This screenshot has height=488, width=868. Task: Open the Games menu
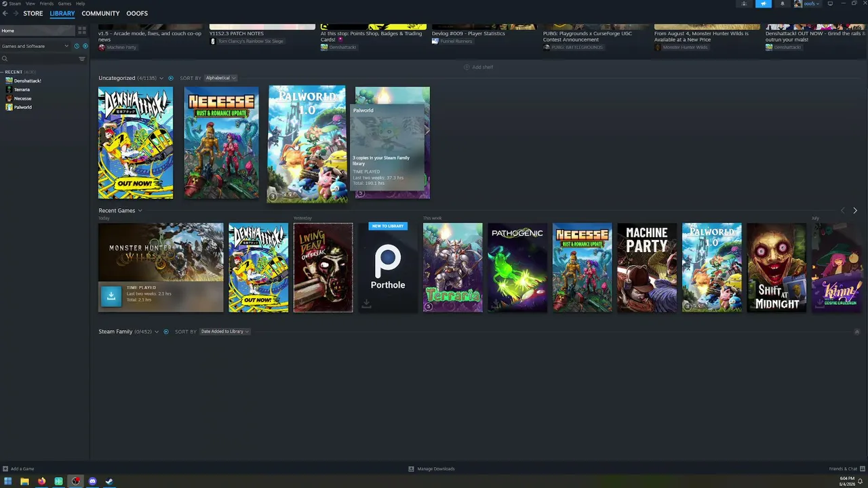tap(64, 3)
